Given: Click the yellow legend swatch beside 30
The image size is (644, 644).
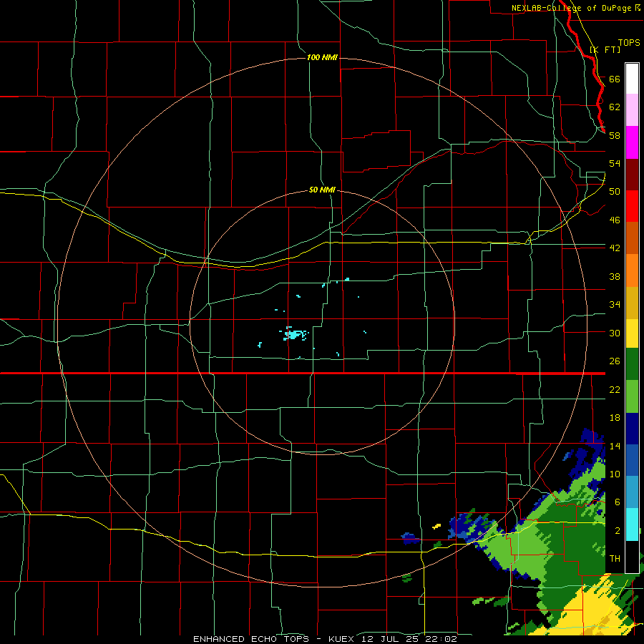Looking at the screenshot, I should [x=632, y=333].
